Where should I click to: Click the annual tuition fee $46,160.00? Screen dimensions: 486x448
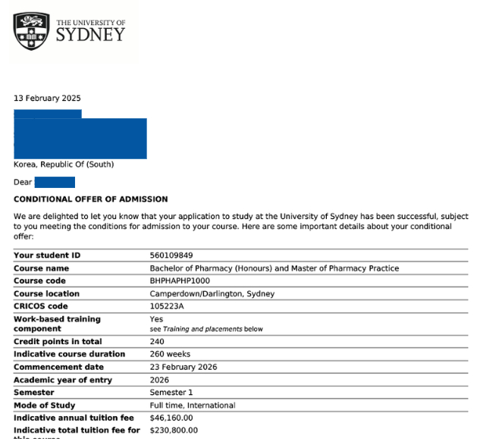tap(171, 418)
